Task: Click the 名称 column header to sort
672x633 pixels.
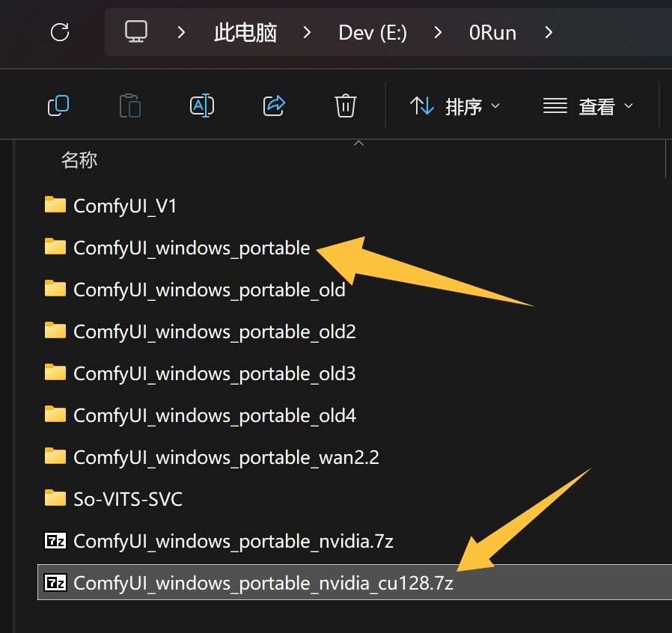Action: [79, 159]
